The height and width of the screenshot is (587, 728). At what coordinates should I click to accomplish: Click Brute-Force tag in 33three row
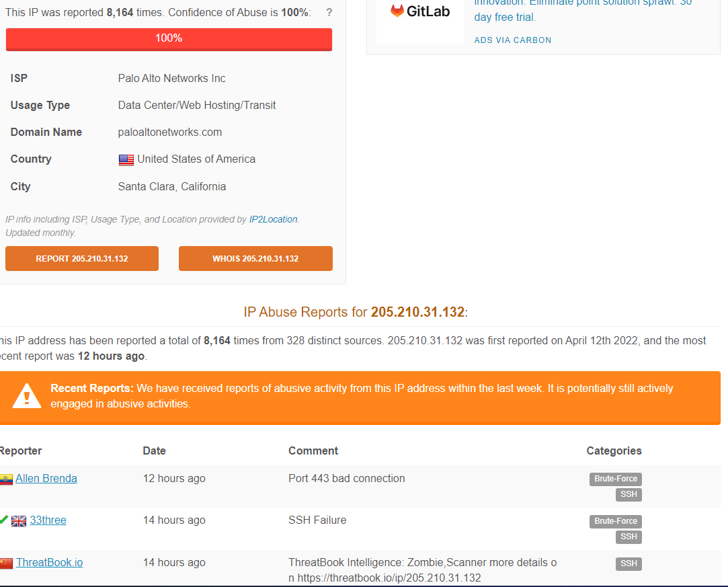coord(616,521)
